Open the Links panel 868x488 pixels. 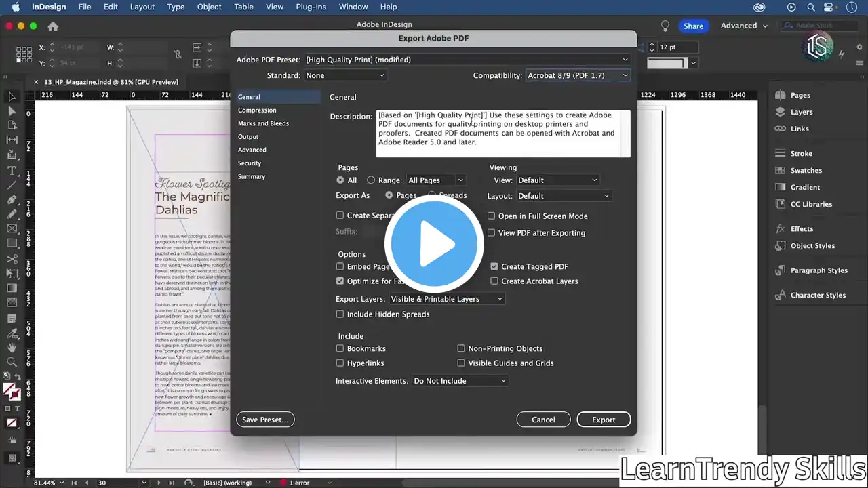click(791, 129)
